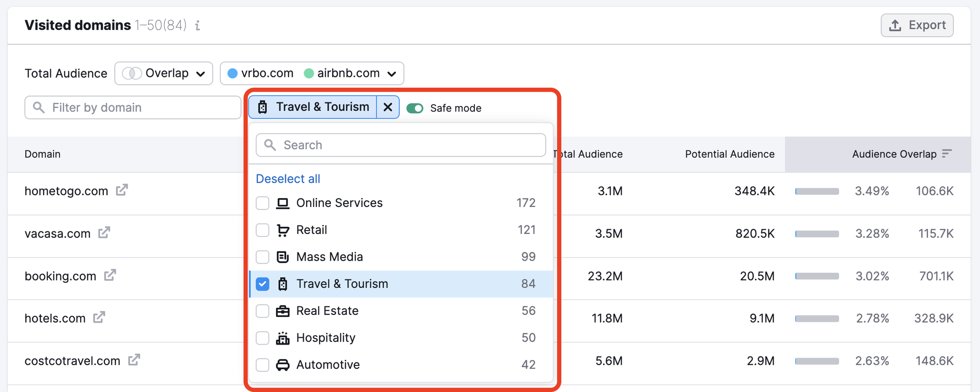Open vacasa.com external link icon
This screenshot has height=392, width=980.
[x=104, y=233]
